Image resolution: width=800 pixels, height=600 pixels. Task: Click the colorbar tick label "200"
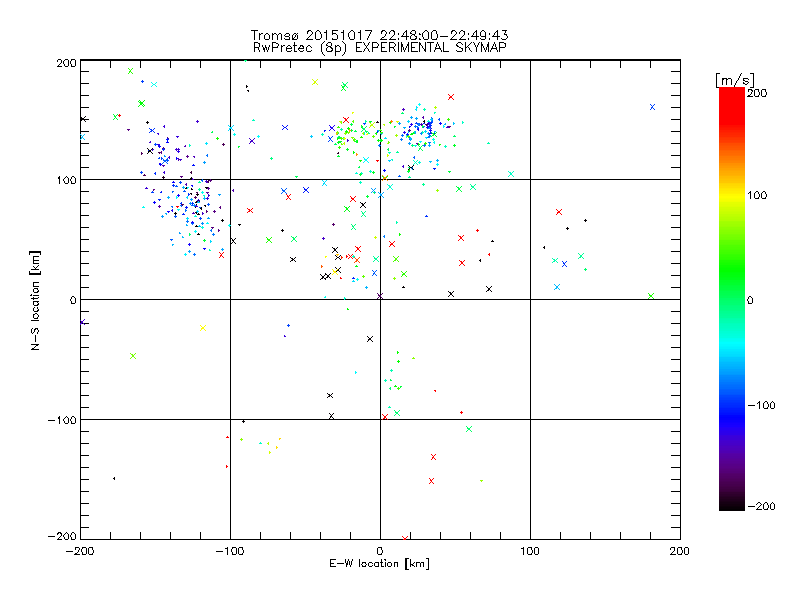(x=757, y=93)
